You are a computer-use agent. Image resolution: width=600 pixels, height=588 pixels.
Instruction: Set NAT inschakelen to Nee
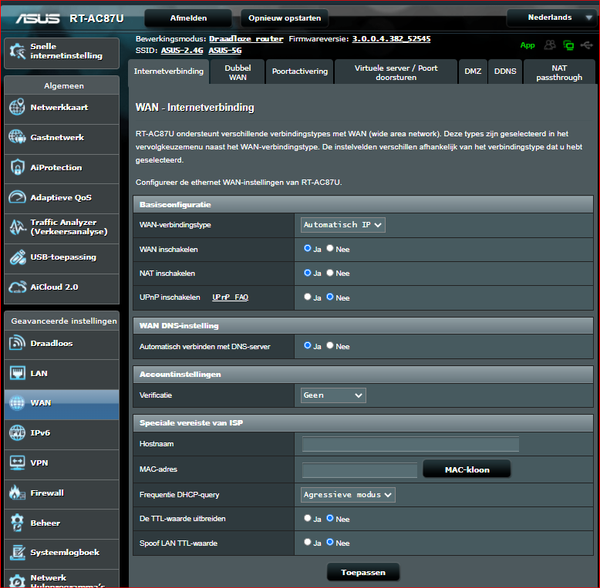330,273
